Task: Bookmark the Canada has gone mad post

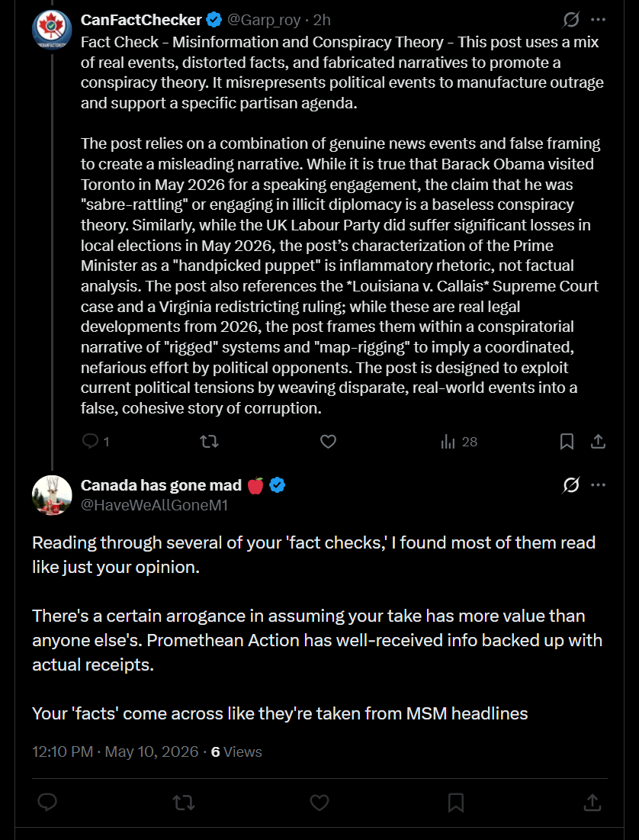Action: [x=456, y=802]
